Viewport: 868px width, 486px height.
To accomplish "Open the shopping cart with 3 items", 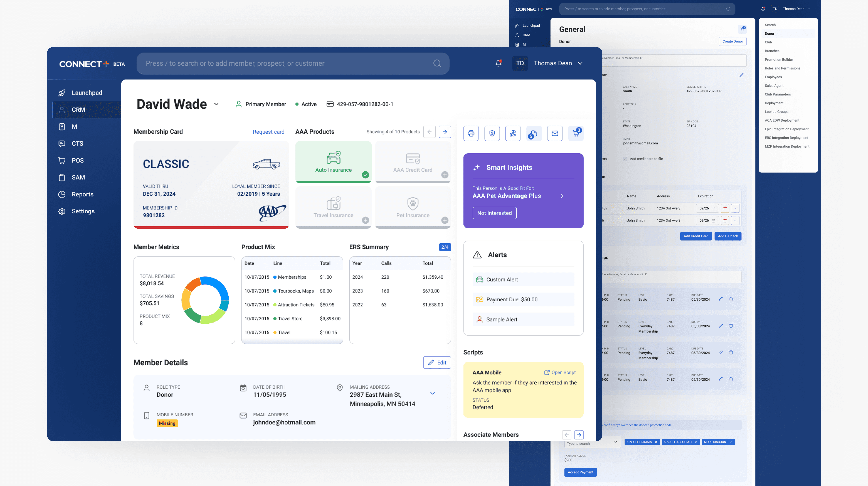I will click(576, 133).
